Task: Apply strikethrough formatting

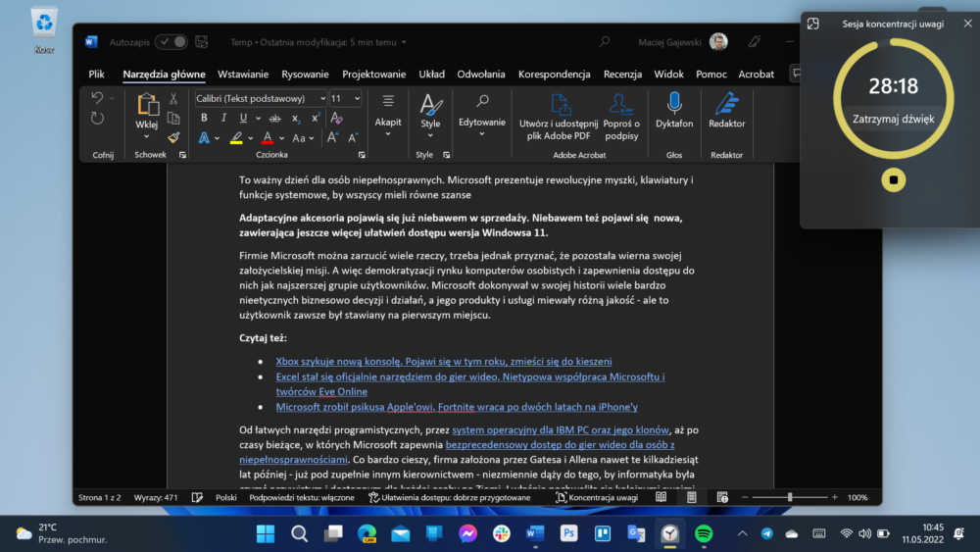Action: click(x=274, y=119)
